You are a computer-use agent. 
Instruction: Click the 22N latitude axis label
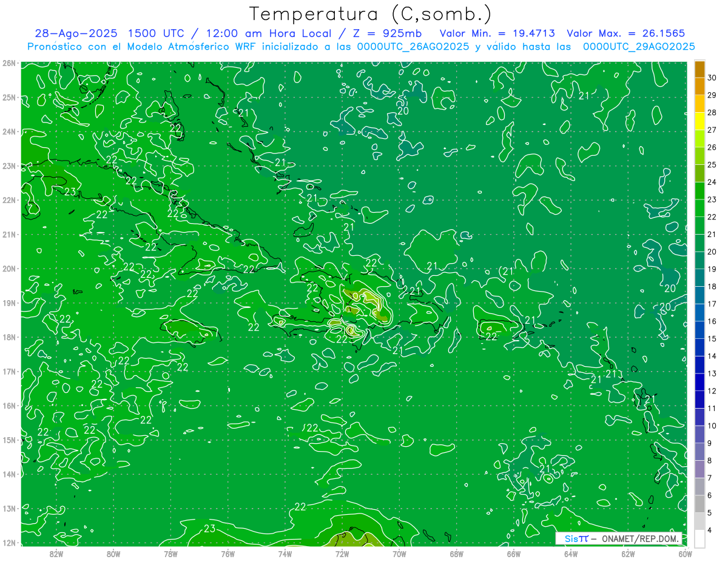coord(9,200)
